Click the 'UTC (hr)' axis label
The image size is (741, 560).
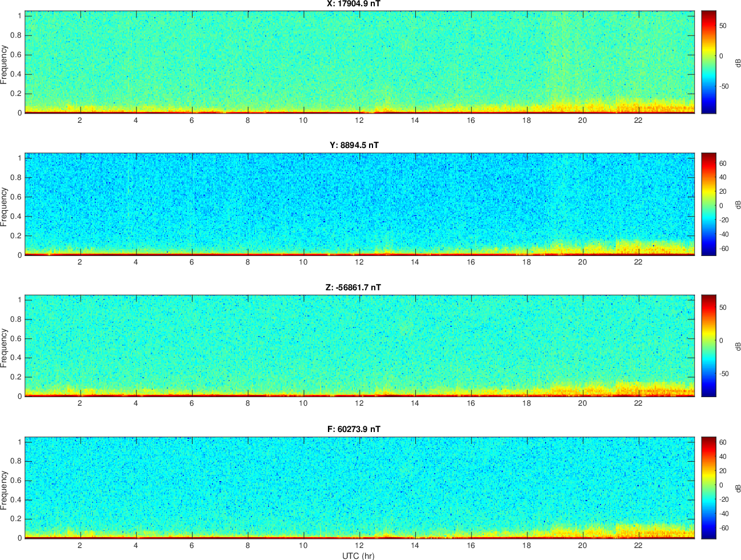click(358, 555)
